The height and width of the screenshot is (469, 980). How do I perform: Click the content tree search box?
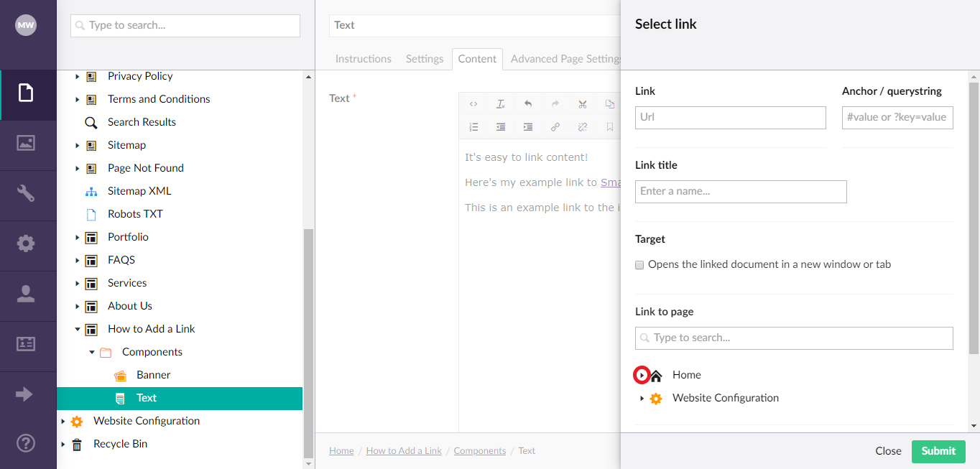pos(185,26)
